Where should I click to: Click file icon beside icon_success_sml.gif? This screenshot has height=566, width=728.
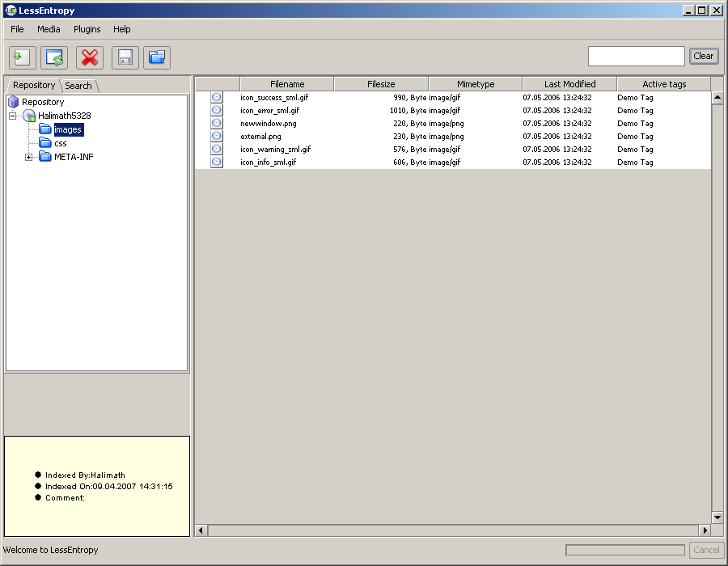[216, 97]
